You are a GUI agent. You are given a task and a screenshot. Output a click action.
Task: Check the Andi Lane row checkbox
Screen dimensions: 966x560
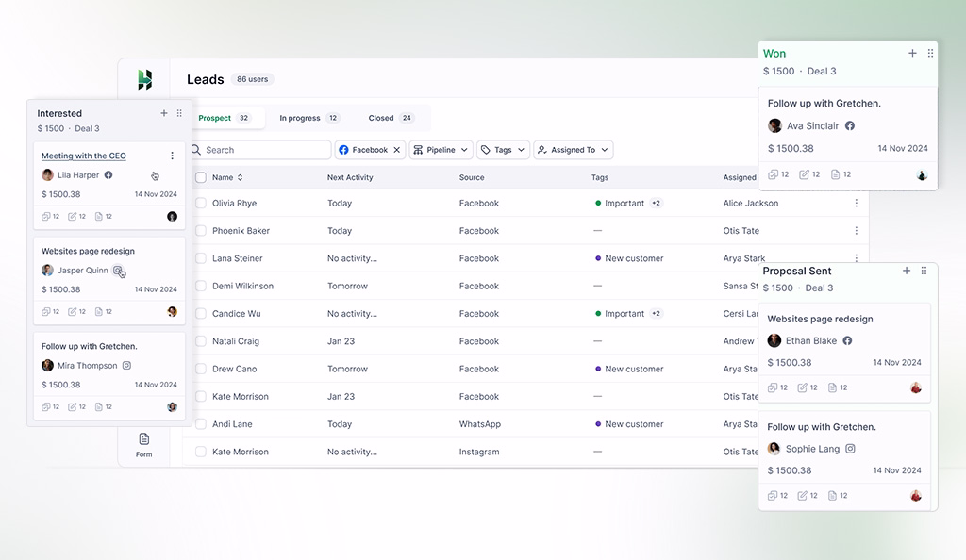point(201,424)
